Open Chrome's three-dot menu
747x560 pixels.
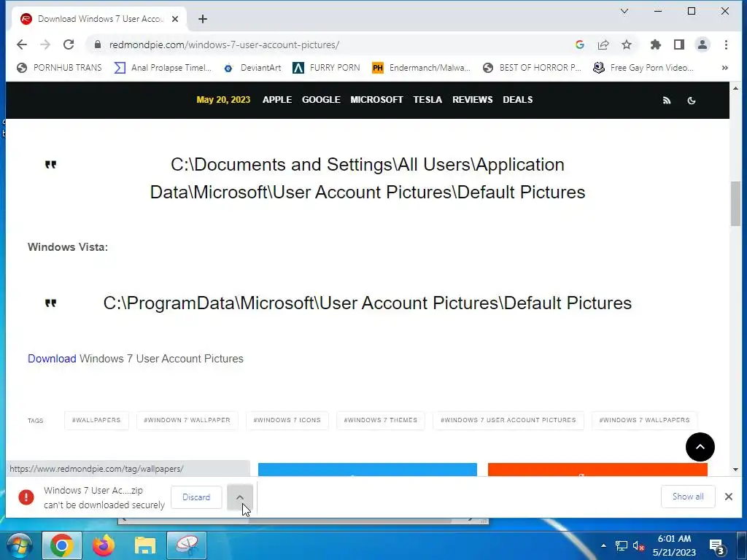coord(726,44)
